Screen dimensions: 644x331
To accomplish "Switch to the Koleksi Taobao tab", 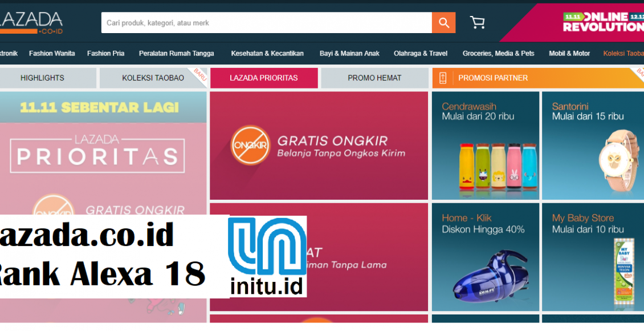I will point(153,78).
